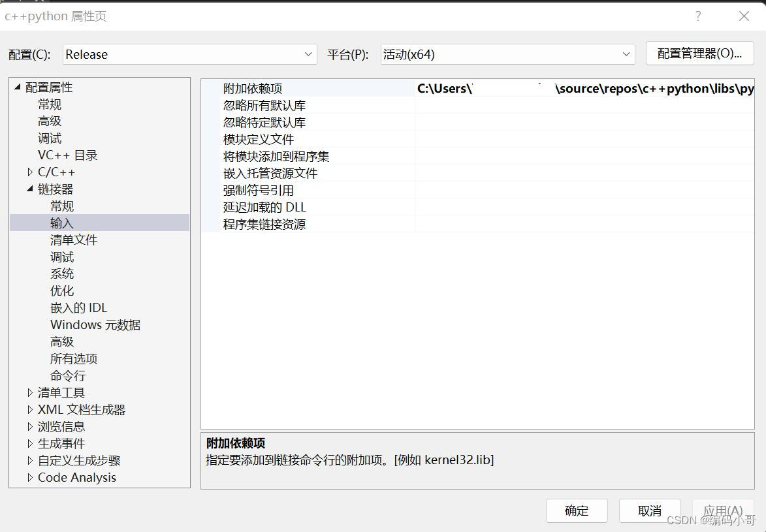Collapse the 链接器 tree node
This screenshot has height=532, width=766.
click(29, 189)
